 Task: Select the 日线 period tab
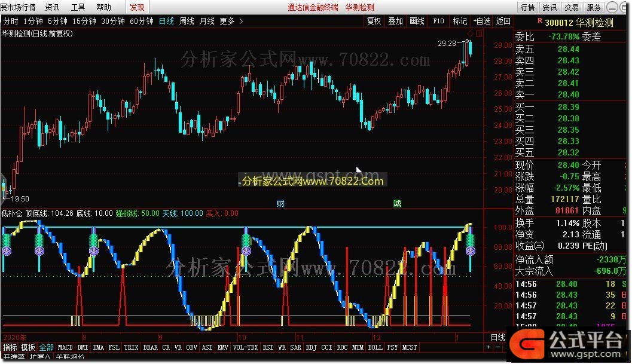pos(166,21)
